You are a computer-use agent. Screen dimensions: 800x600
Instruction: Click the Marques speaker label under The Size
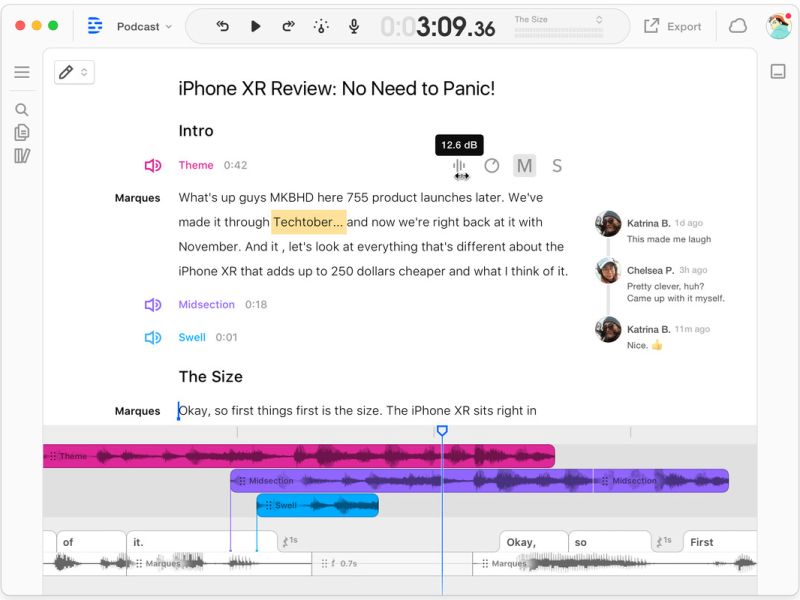(x=137, y=411)
